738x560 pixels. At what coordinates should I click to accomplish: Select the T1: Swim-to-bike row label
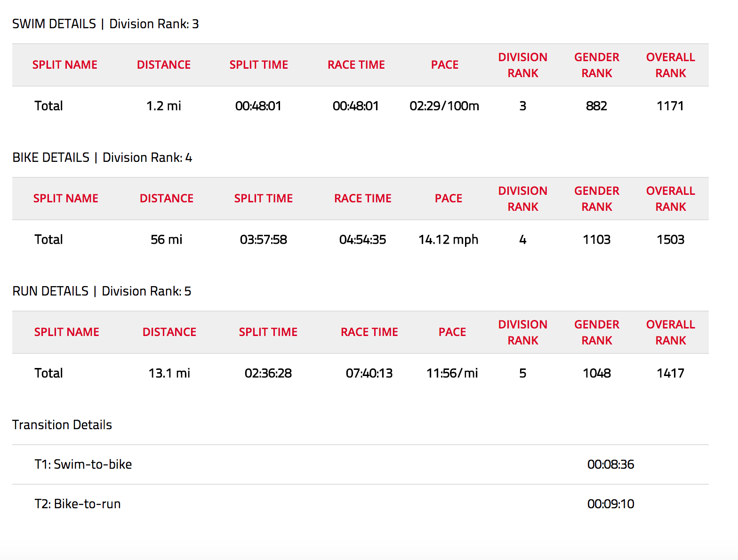coord(83,464)
